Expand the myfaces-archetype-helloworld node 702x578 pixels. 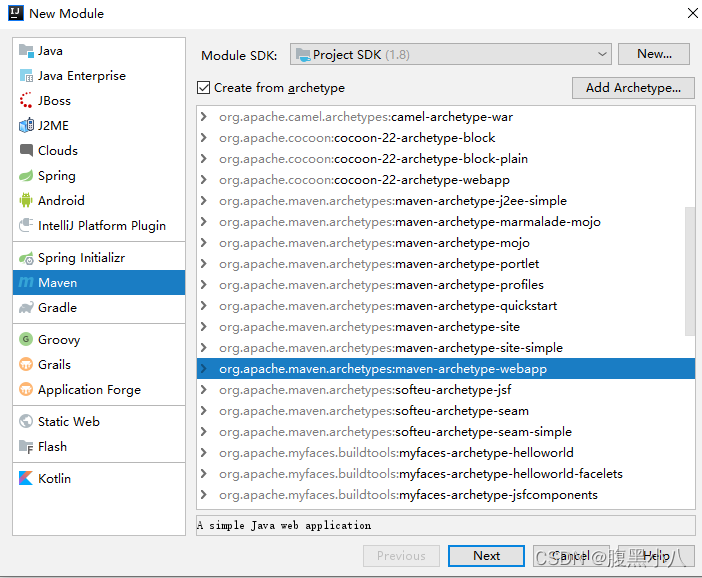204,453
